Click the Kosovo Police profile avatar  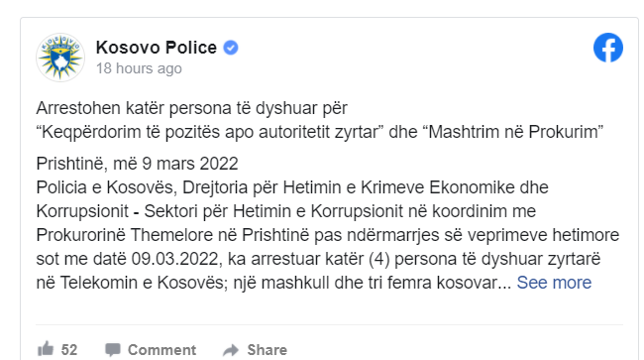tap(60, 58)
